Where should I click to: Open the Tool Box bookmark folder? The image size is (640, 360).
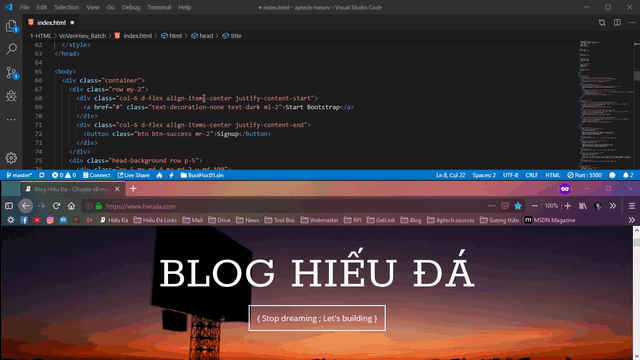(x=280, y=220)
